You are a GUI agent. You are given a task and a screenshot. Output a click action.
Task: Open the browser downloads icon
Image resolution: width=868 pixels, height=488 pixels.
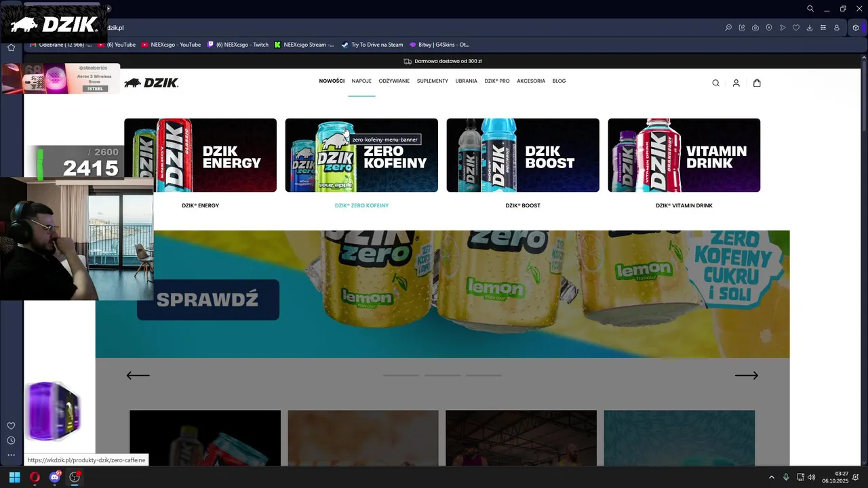pos(810,28)
